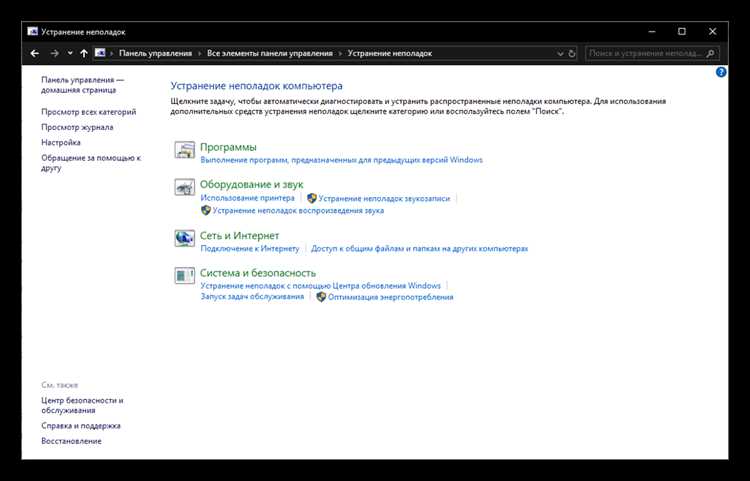This screenshot has height=481, width=750.
Task: Go up one level with the up arrow
Action: point(84,54)
